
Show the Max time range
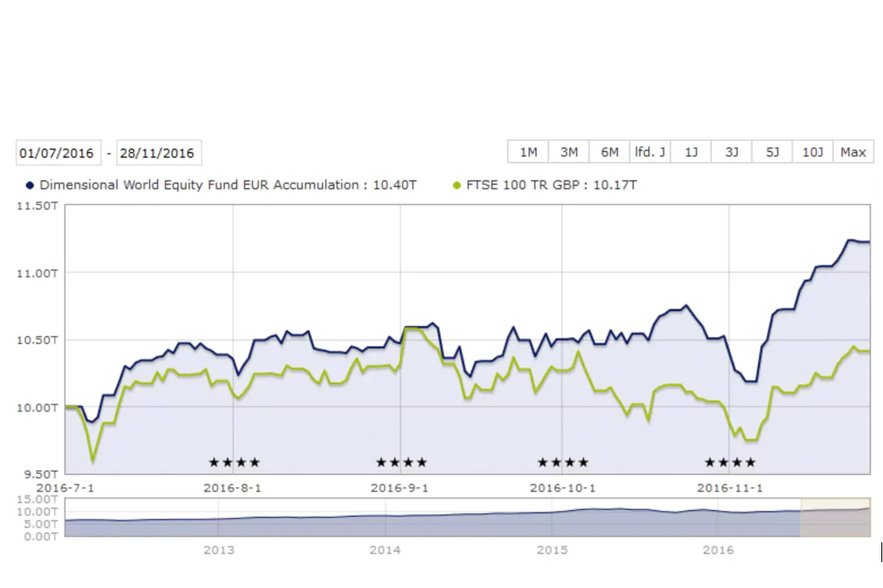pos(853,152)
